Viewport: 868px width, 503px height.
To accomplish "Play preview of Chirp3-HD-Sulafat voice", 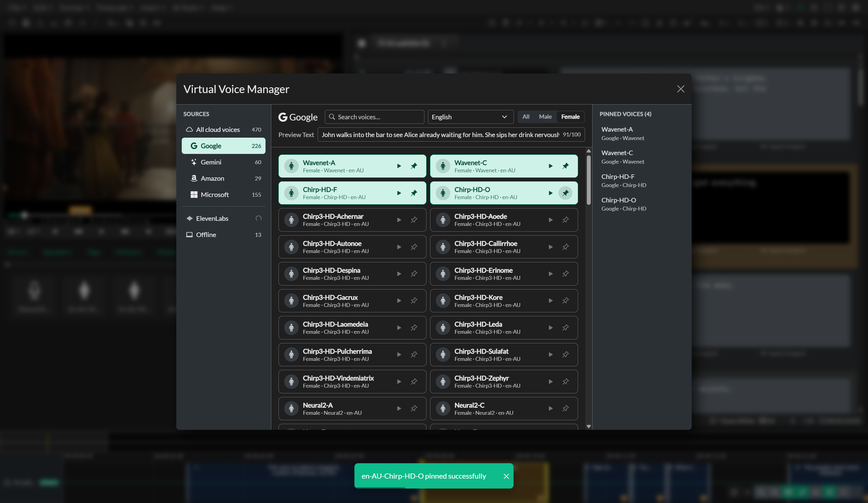I will coord(550,354).
